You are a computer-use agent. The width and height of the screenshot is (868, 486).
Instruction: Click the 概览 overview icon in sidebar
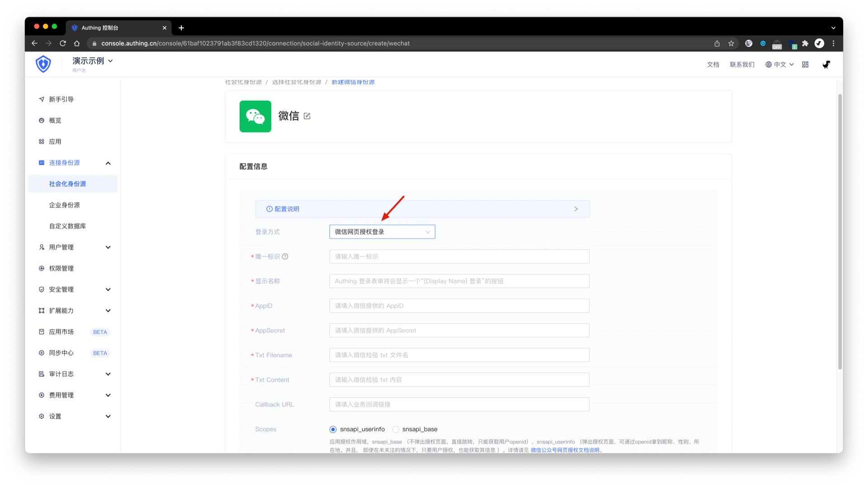point(41,120)
